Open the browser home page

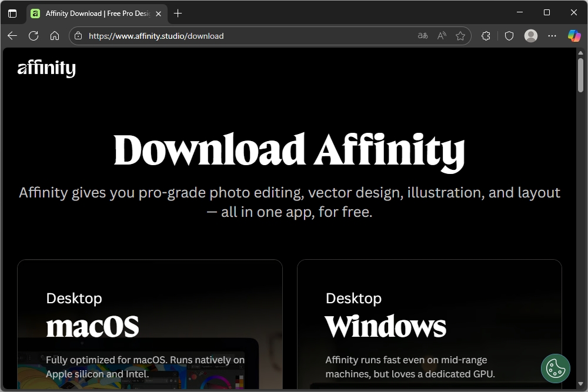point(55,36)
